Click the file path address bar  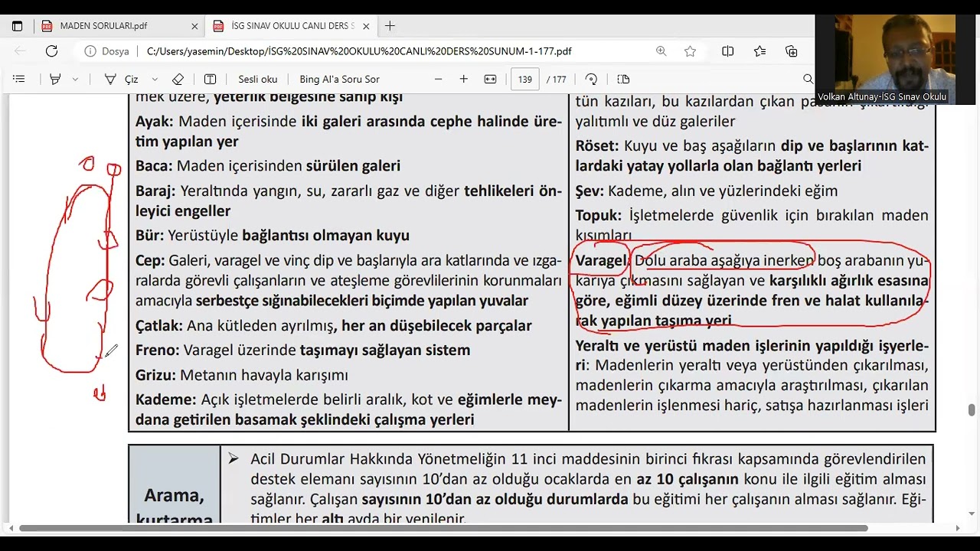(358, 51)
